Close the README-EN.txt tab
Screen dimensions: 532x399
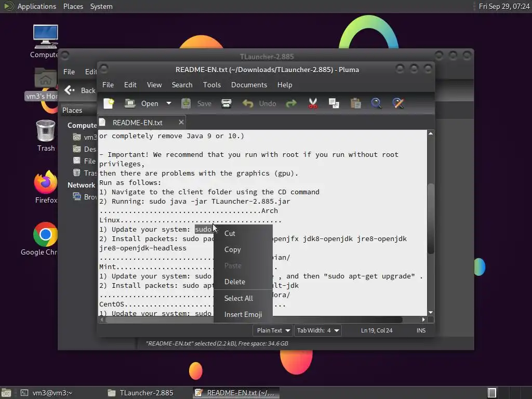(181, 122)
